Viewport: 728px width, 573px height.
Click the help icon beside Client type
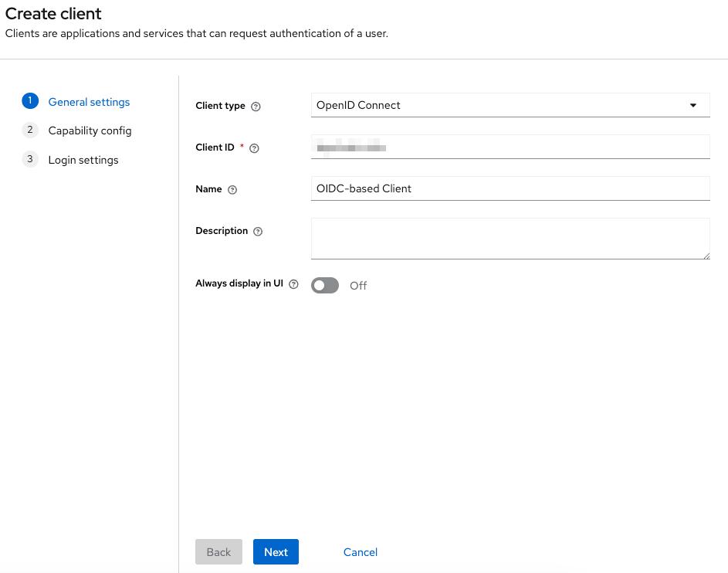(x=256, y=107)
